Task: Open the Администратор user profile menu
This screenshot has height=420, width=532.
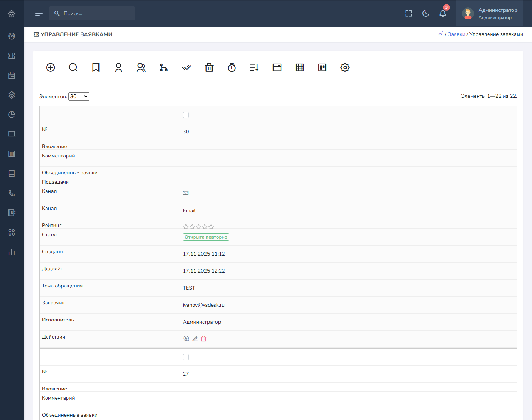Action: [x=489, y=13]
